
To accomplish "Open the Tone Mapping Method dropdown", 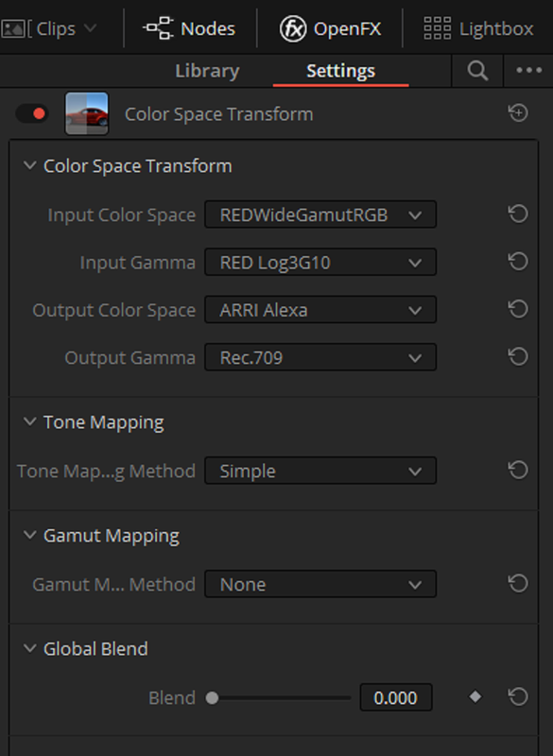I will click(x=320, y=471).
